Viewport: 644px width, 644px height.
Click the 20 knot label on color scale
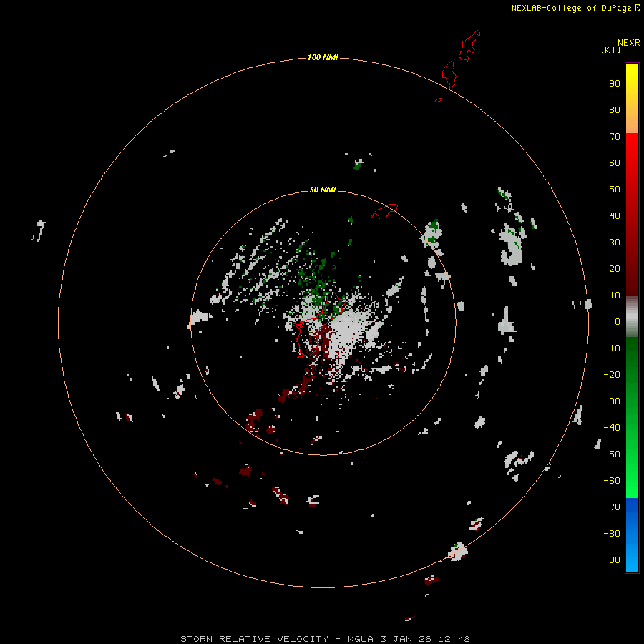pyautogui.click(x=615, y=269)
